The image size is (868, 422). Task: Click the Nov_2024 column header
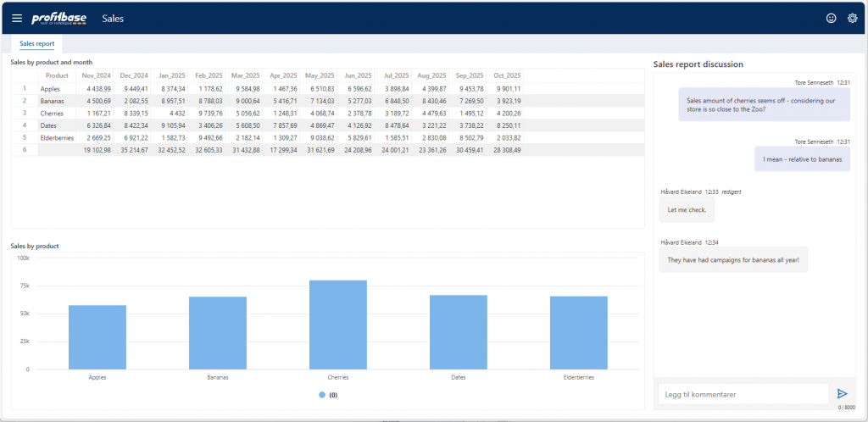[x=94, y=75]
